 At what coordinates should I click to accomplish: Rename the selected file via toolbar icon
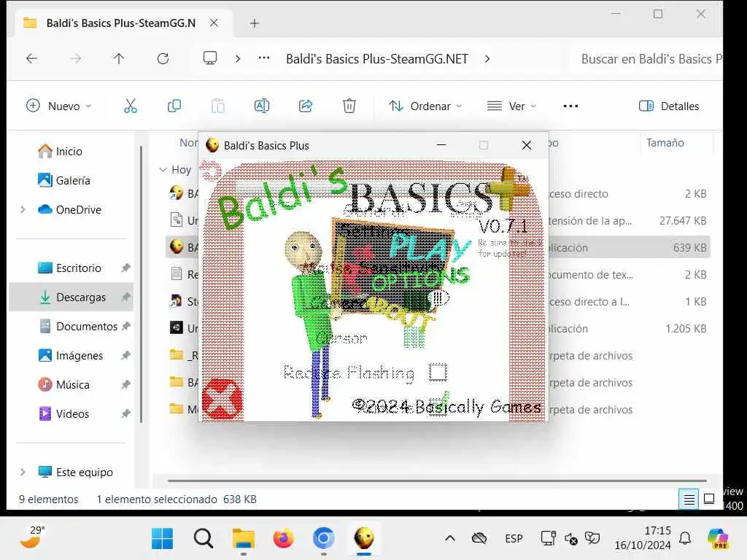262,106
